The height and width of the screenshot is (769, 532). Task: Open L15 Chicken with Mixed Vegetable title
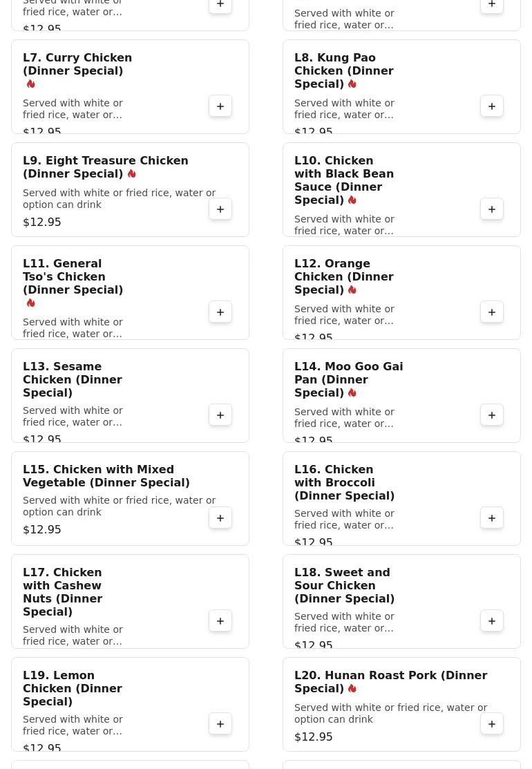click(x=106, y=476)
